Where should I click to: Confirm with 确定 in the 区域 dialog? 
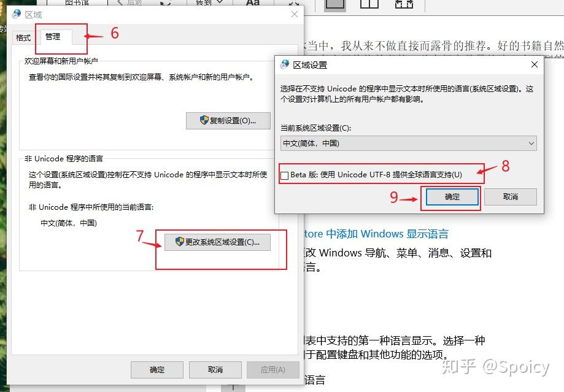[157, 370]
